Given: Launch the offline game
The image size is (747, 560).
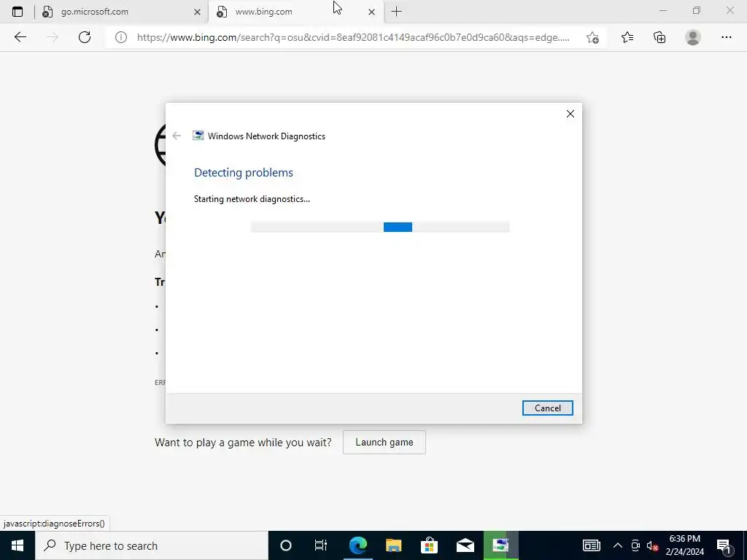Looking at the screenshot, I should point(384,443).
